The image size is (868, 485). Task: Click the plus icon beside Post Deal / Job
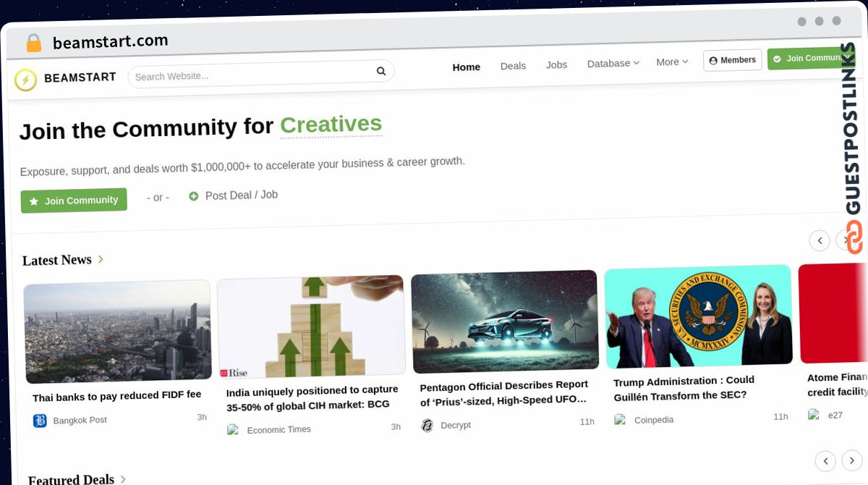193,196
